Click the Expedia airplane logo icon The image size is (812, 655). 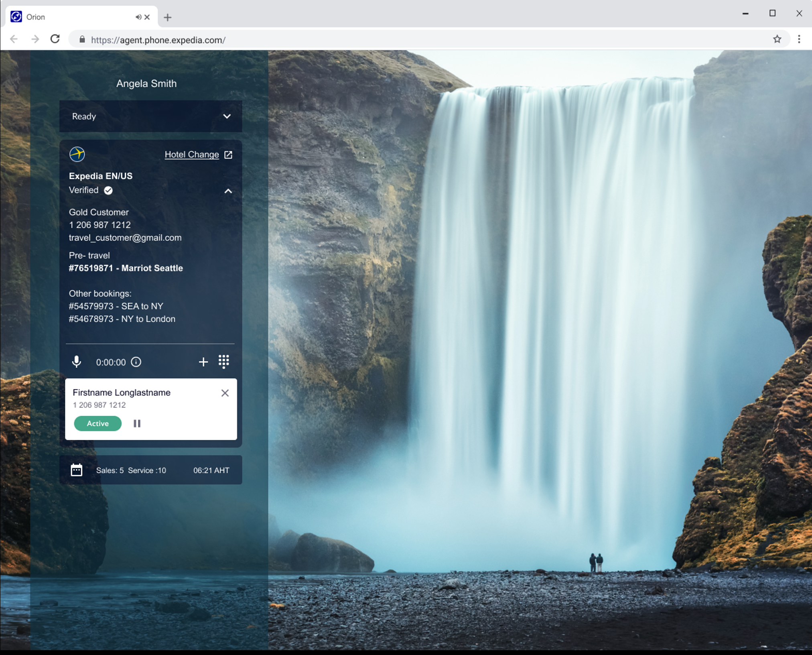[77, 154]
